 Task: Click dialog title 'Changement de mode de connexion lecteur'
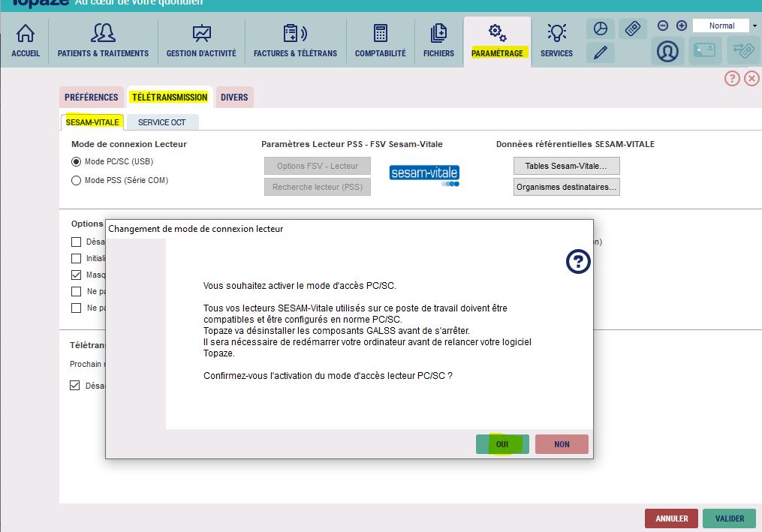tap(195, 229)
